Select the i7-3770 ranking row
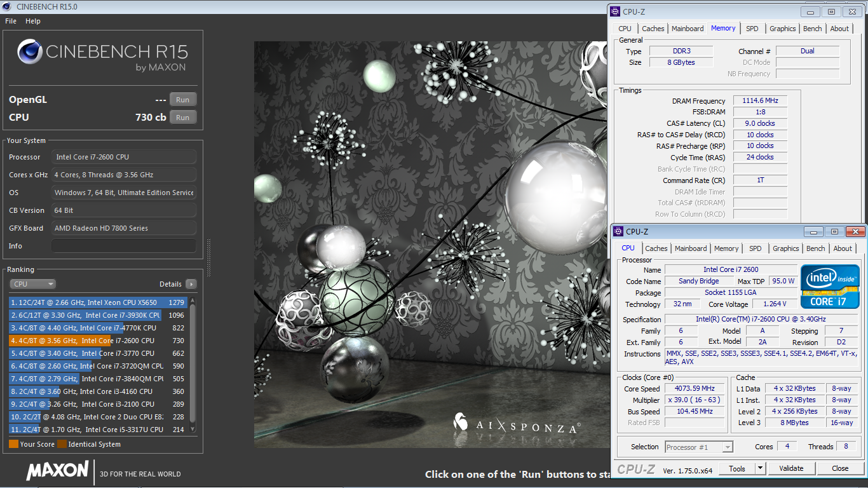868x488 pixels. click(98, 353)
